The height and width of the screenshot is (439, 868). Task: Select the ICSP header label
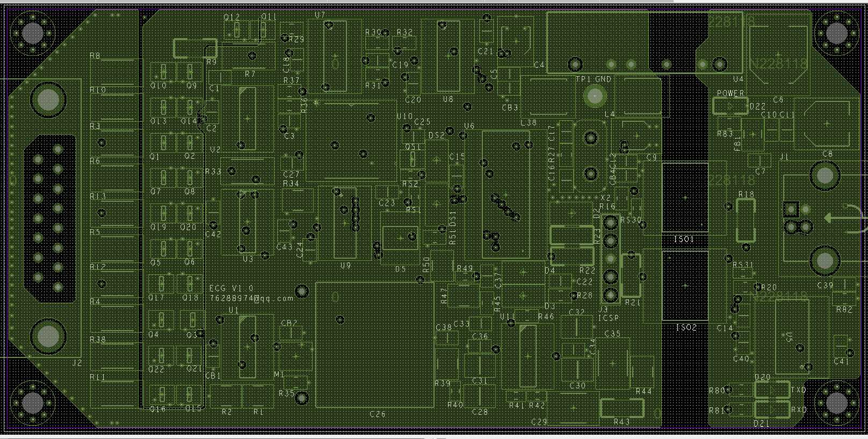click(610, 318)
